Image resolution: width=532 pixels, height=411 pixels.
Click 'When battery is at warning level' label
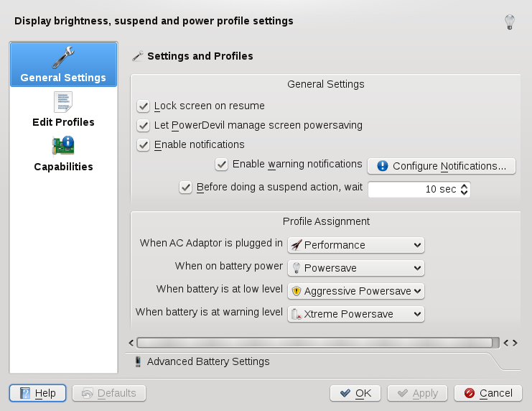tap(209, 312)
